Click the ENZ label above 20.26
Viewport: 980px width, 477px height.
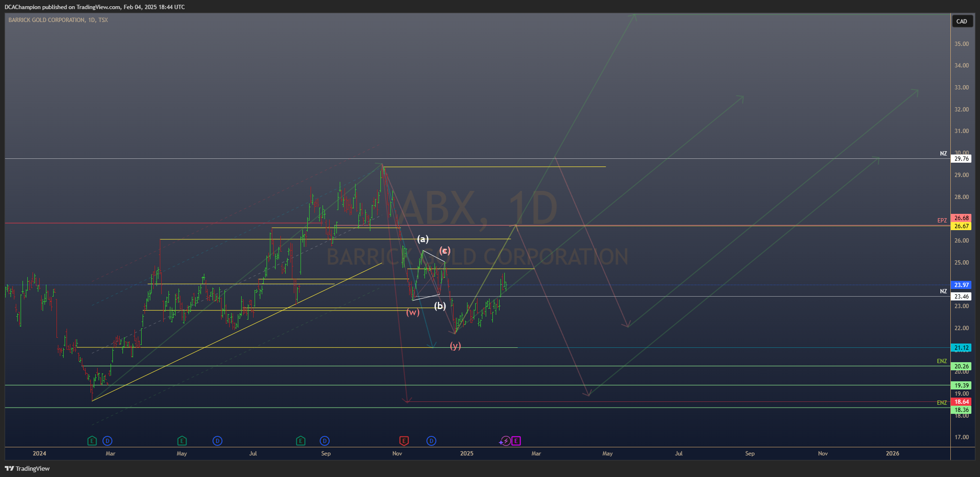(x=942, y=361)
